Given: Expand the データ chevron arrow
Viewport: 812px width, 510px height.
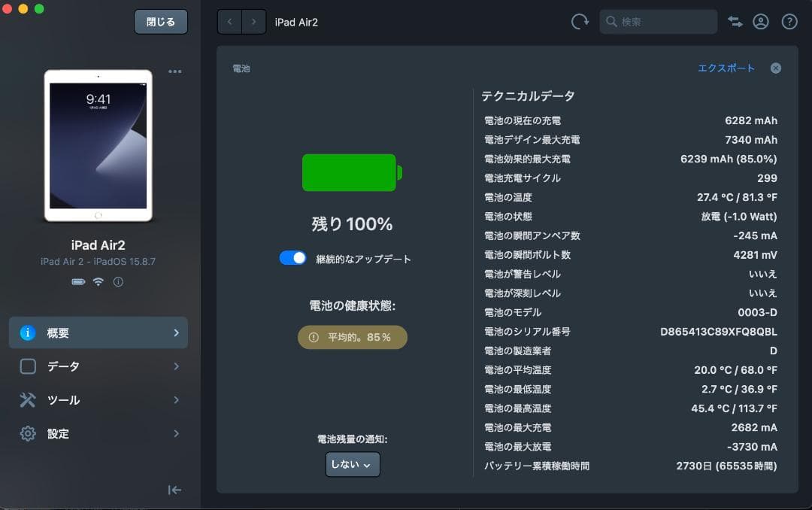Looking at the screenshot, I should click(x=176, y=366).
